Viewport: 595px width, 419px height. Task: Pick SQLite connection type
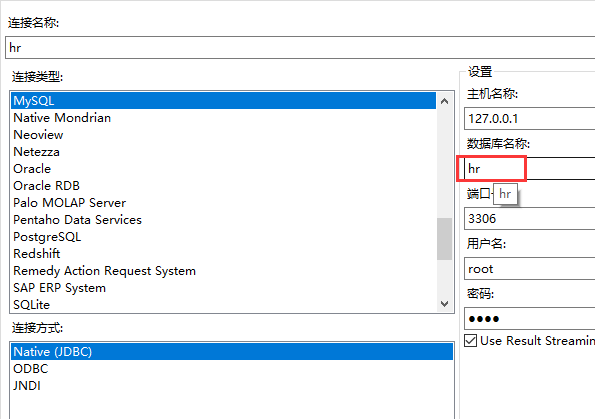pyautogui.click(x=224, y=305)
